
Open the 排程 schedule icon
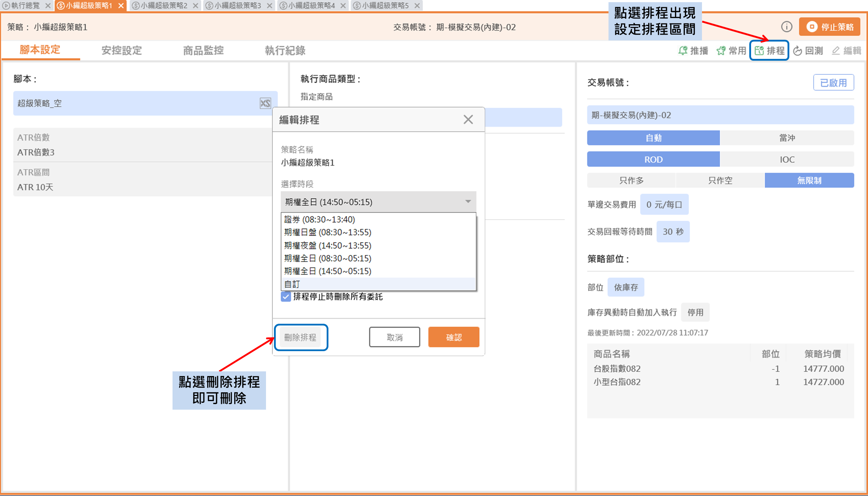(759, 51)
